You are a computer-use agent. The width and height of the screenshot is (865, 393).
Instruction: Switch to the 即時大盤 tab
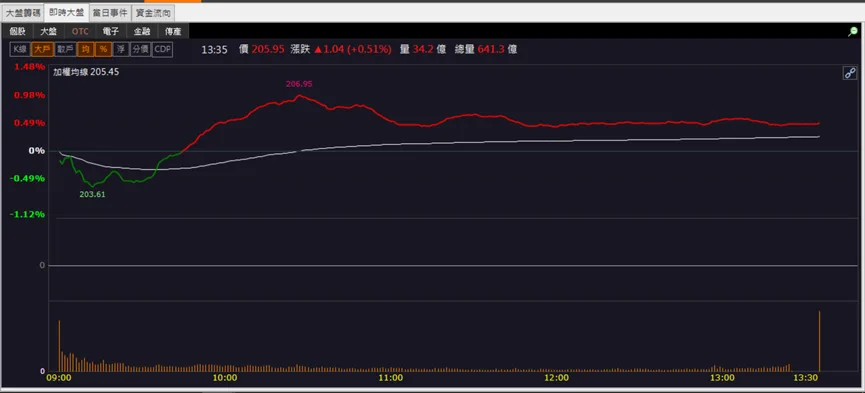pos(66,12)
